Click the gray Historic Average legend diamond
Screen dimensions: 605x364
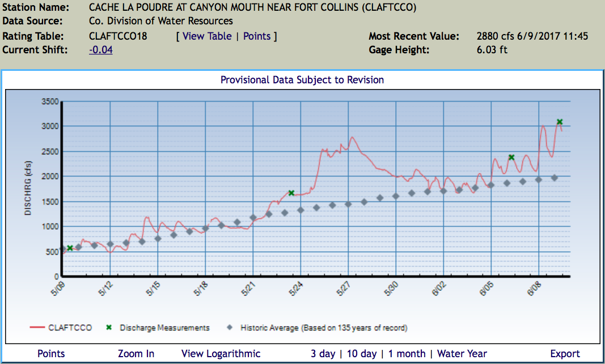coord(231,328)
